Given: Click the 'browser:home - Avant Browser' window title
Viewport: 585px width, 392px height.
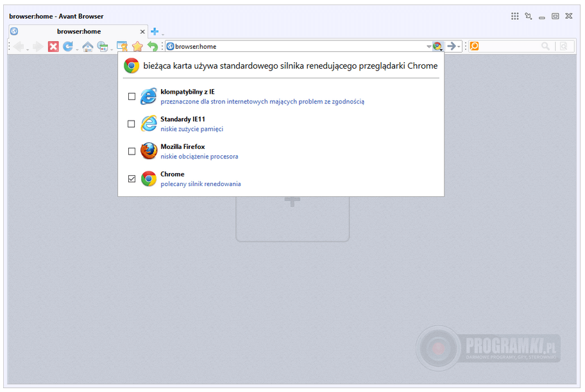Looking at the screenshot, I should [x=56, y=16].
